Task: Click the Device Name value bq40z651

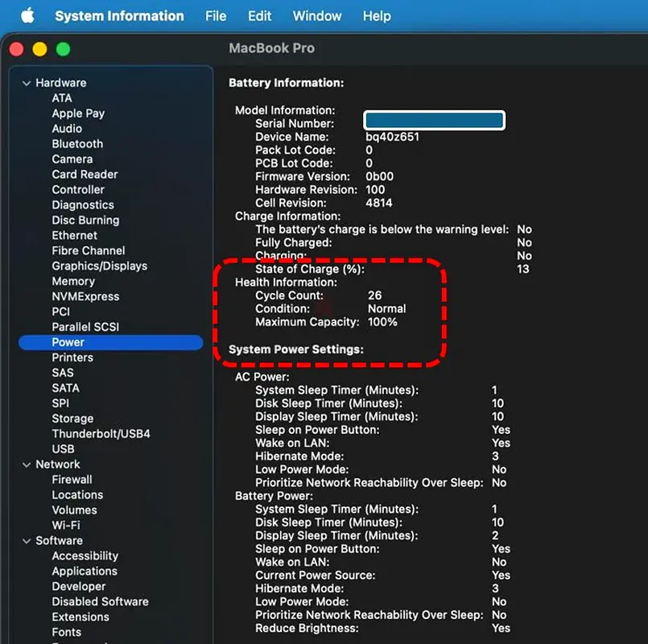Action: pos(392,137)
